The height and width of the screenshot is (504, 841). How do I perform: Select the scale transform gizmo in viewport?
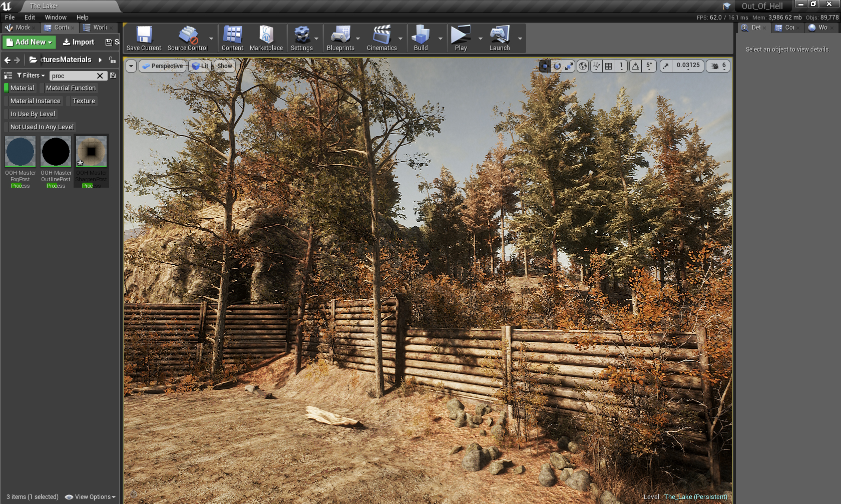[x=569, y=66]
